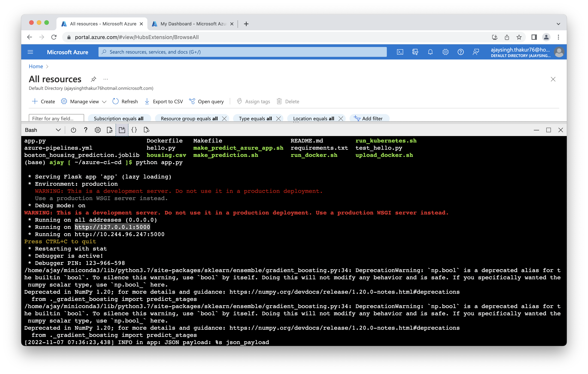Open the Cloud Shell upload/download files icon
The width and height of the screenshot is (588, 374).
tap(110, 130)
